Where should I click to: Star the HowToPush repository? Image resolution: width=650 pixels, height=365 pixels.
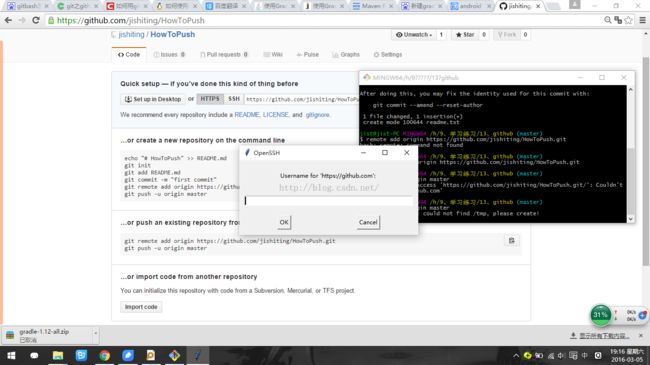[465, 34]
